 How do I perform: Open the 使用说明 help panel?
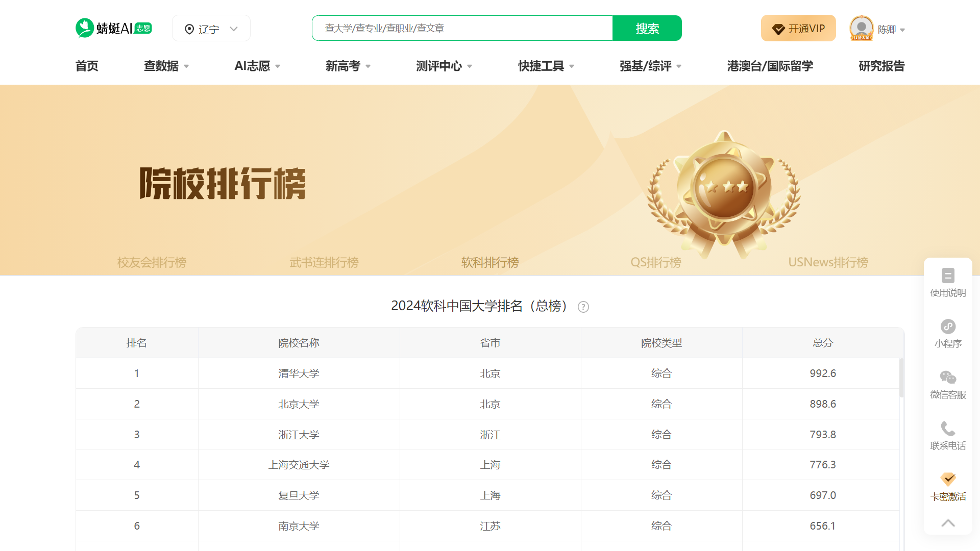[x=948, y=282]
